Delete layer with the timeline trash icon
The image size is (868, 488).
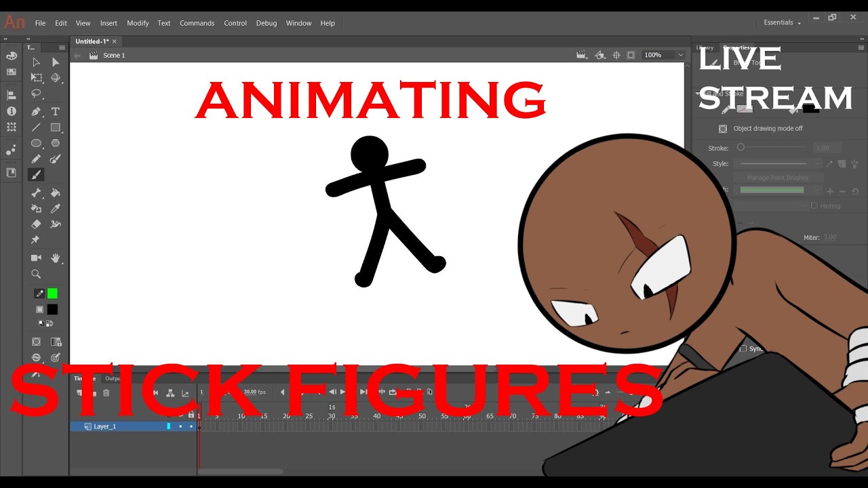point(106,392)
